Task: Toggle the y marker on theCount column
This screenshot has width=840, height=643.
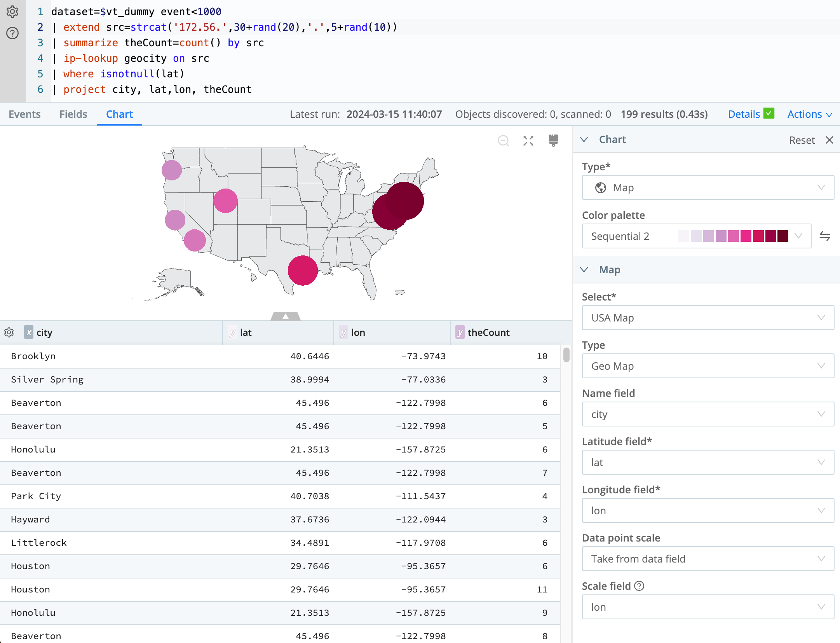Action: (x=460, y=332)
